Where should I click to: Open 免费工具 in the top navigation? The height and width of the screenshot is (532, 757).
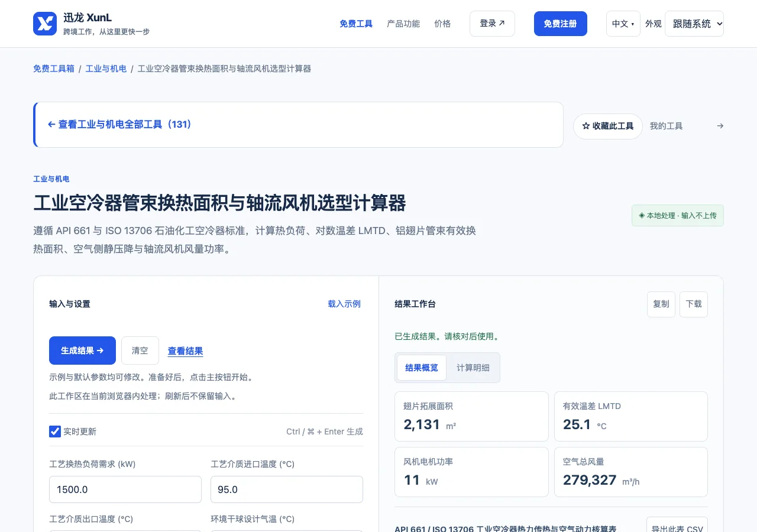tap(356, 24)
